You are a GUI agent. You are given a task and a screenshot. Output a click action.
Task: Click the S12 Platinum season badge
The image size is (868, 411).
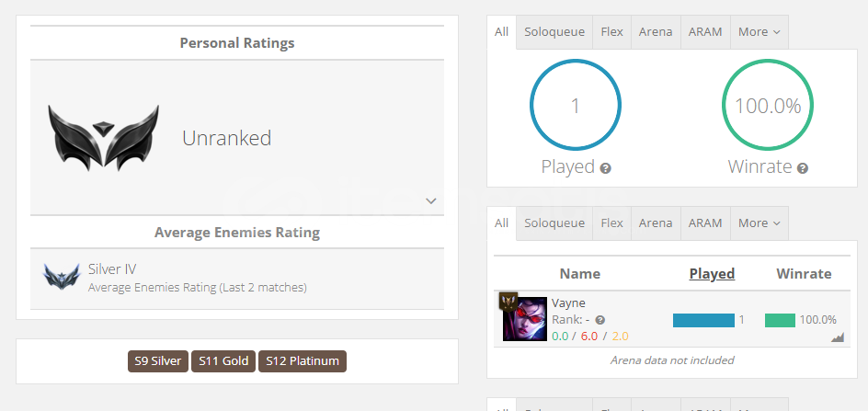pyautogui.click(x=303, y=361)
